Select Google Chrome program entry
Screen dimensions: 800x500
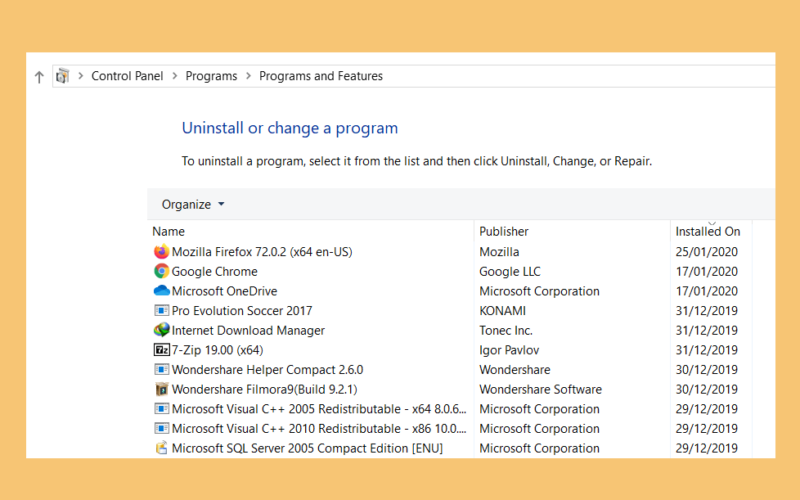coord(214,271)
